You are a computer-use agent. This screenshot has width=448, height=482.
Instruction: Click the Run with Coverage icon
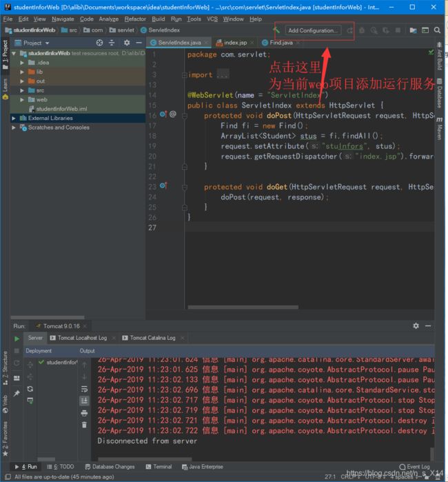(374, 30)
